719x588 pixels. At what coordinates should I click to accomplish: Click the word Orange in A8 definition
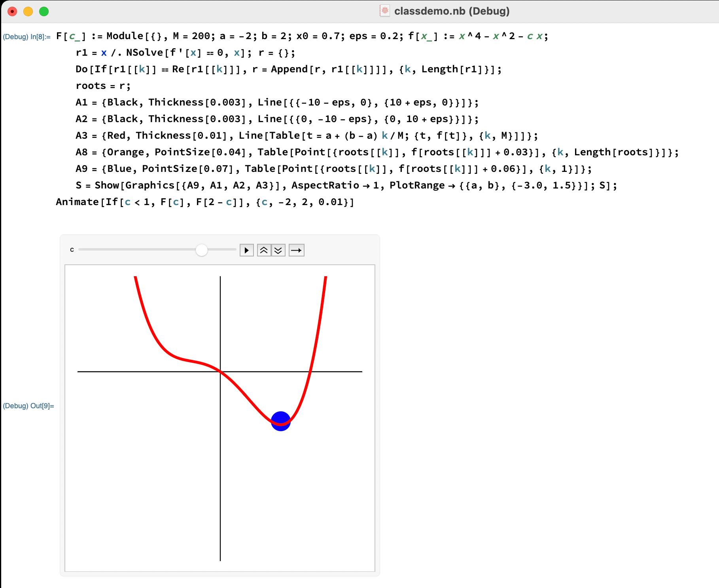[x=125, y=152]
